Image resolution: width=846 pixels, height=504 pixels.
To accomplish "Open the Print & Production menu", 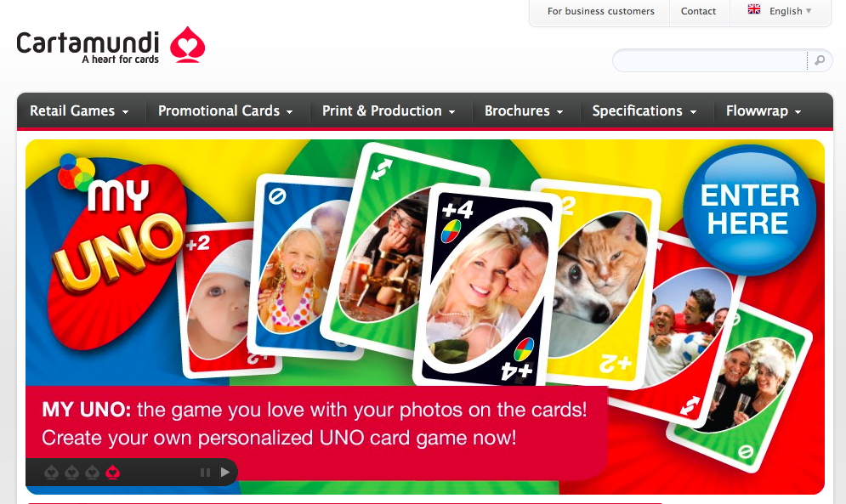I will tap(389, 111).
